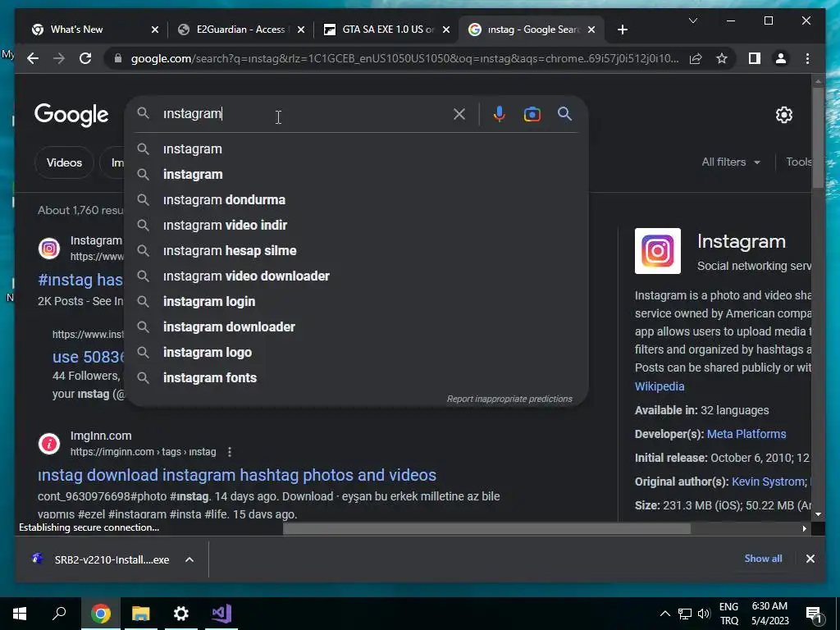Close the E2Guardian tab

tap(301, 30)
